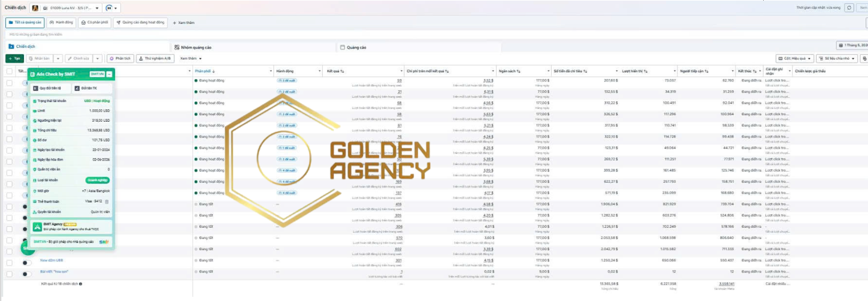This screenshot has height=301, width=868.
Task: Tick the select-all checkbox in table header
Action: point(9,71)
